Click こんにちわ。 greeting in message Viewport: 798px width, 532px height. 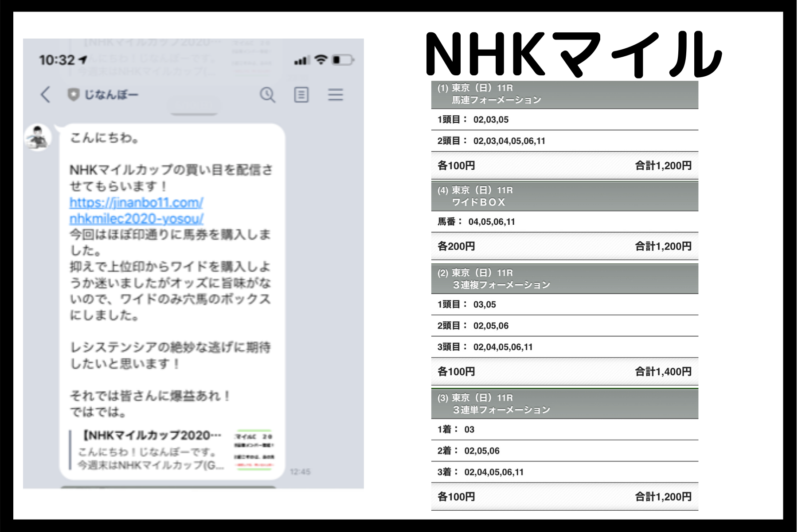pyautogui.click(x=105, y=138)
